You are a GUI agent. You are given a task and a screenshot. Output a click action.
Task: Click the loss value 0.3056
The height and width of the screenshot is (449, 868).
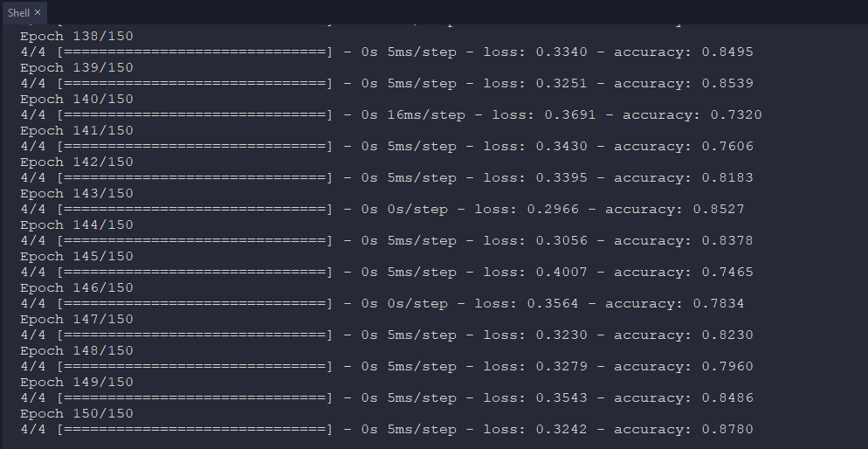click(x=561, y=241)
